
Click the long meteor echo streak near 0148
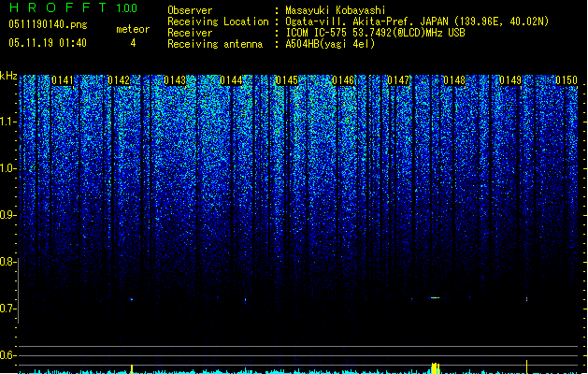click(x=435, y=298)
